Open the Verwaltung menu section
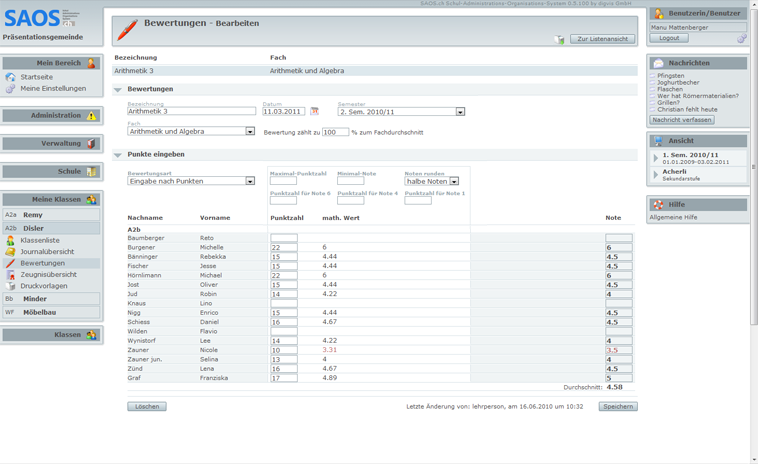The width and height of the screenshot is (758, 464). (51, 144)
